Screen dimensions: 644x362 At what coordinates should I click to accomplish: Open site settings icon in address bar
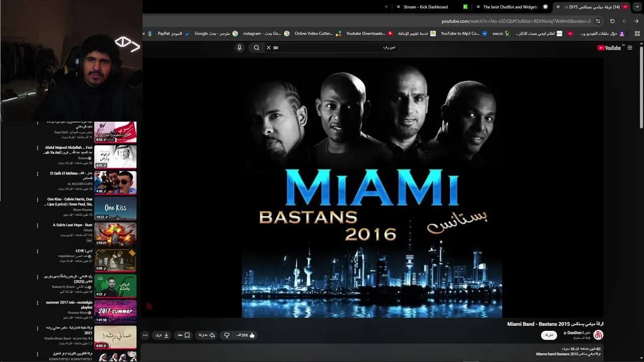[598, 21]
